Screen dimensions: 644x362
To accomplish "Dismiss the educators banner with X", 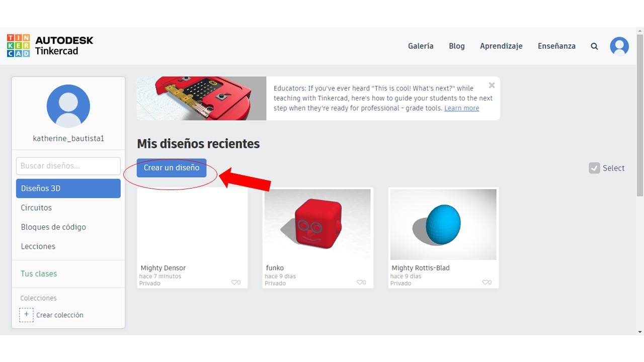I will (x=492, y=85).
